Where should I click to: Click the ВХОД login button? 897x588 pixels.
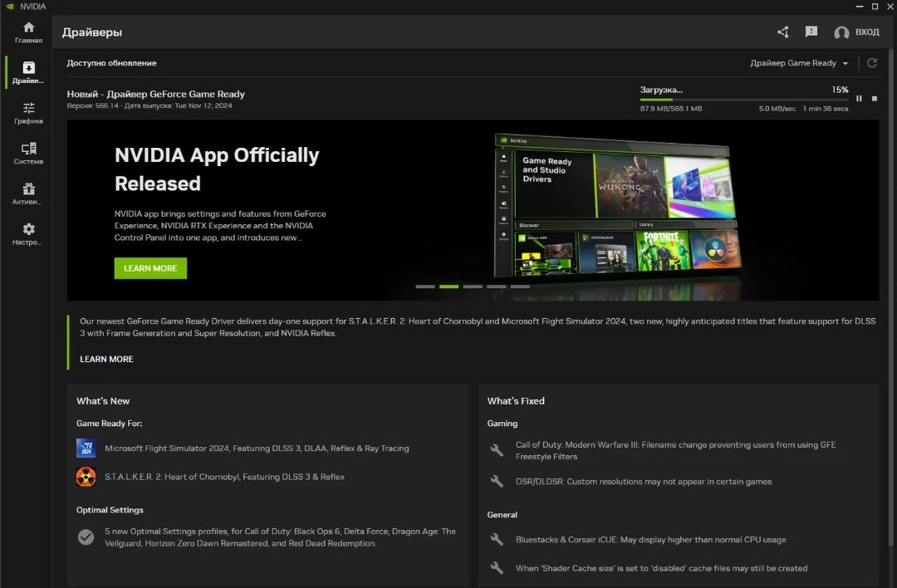point(867,32)
